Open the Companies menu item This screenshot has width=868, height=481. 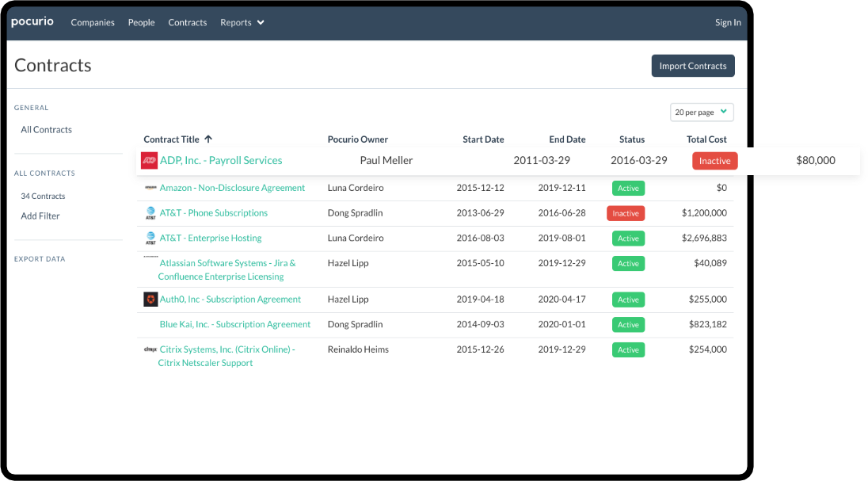[93, 22]
